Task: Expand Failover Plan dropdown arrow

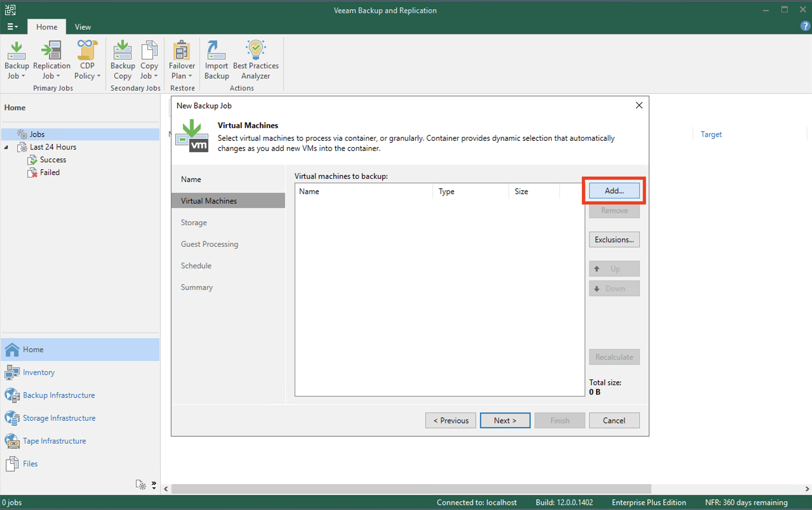Action: coord(190,76)
